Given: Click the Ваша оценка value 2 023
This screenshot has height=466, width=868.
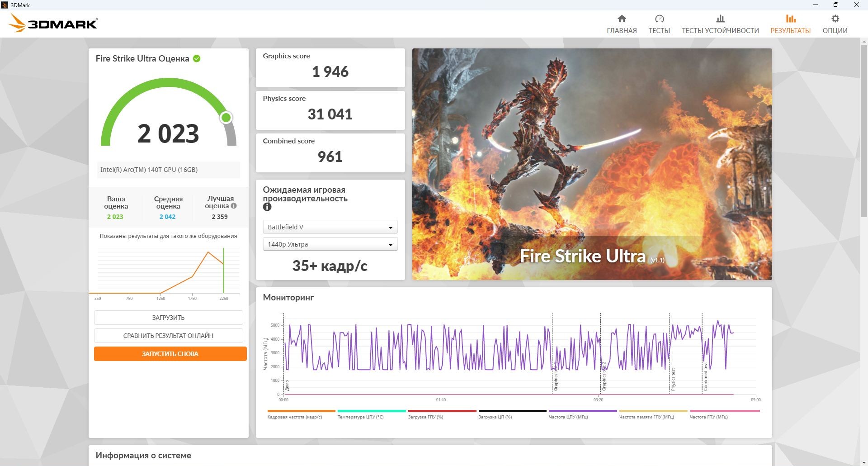Looking at the screenshot, I should click(x=115, y=217).
